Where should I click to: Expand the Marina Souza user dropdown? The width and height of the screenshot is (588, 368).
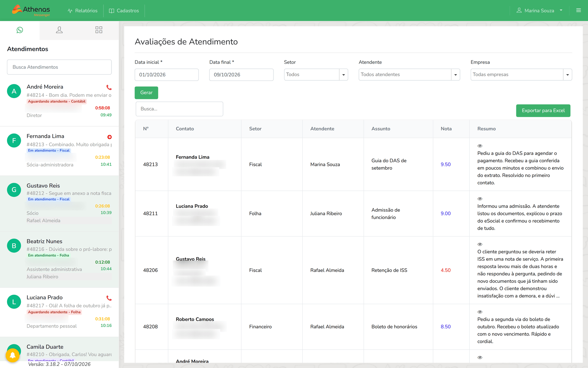coord(540,10)
